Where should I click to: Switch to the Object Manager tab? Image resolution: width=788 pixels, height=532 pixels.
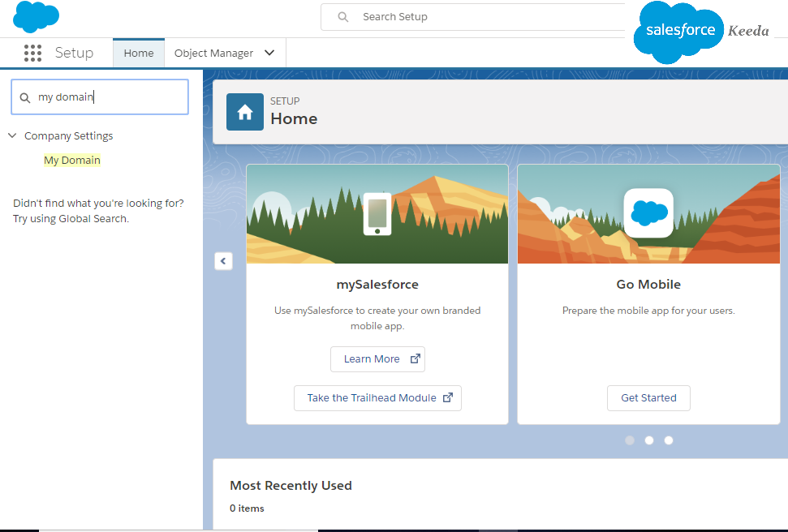click(x=213, y=52)
